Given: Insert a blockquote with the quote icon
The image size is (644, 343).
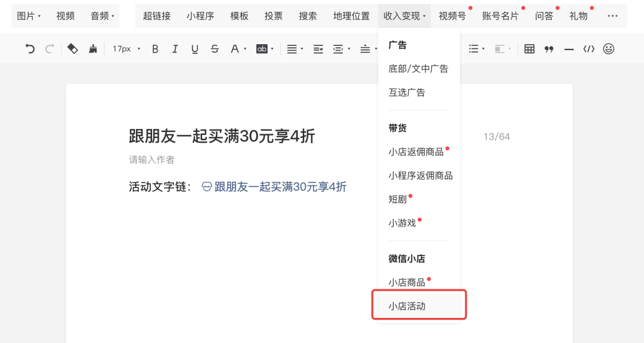Looking at the screenshot, I should tap(549, 49).
